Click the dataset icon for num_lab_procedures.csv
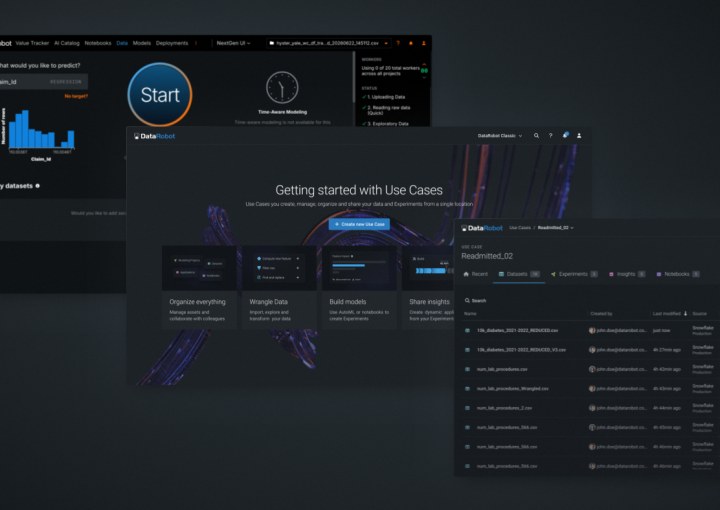 [467, 369]
